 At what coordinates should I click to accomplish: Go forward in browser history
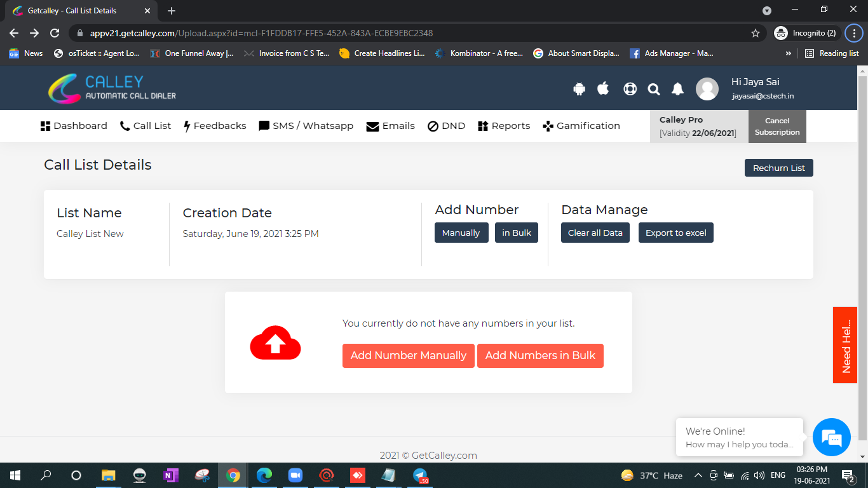(x=34, y=33)
